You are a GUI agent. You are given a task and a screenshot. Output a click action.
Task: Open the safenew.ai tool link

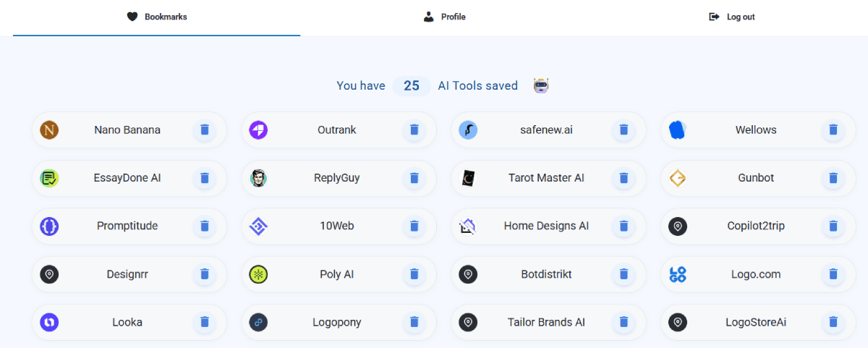pos(546,130)
